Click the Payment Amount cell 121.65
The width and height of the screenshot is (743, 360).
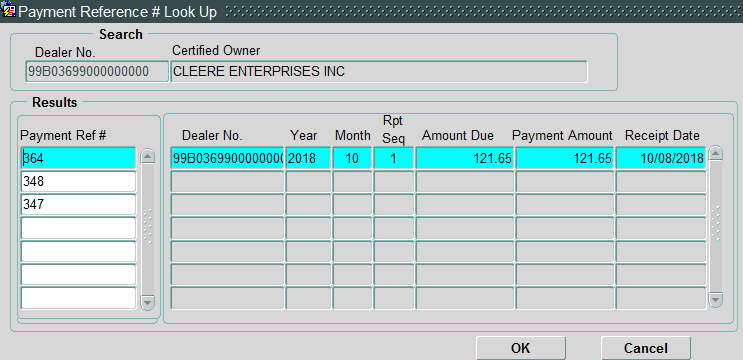click(x=564, y=158)
